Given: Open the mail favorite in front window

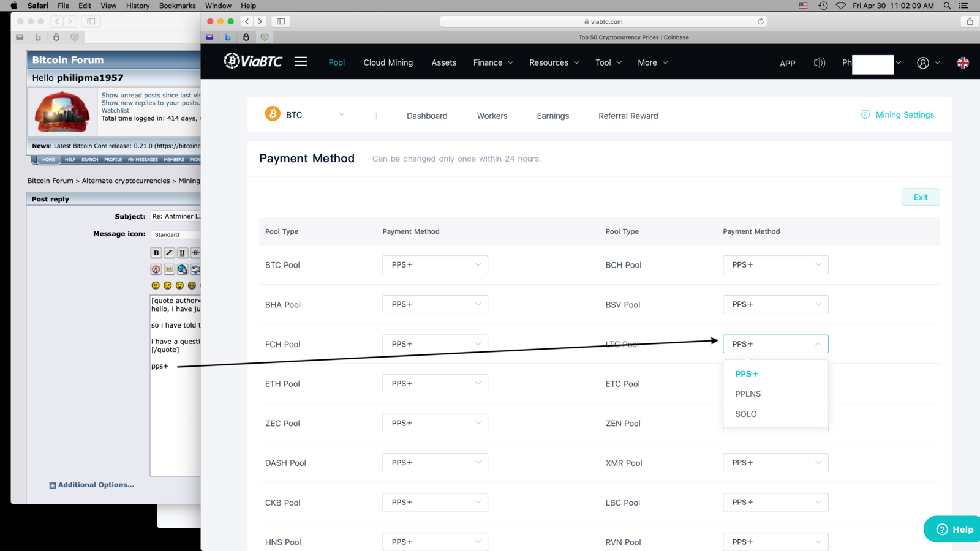Looking at the screenshot, I should 209,37.
